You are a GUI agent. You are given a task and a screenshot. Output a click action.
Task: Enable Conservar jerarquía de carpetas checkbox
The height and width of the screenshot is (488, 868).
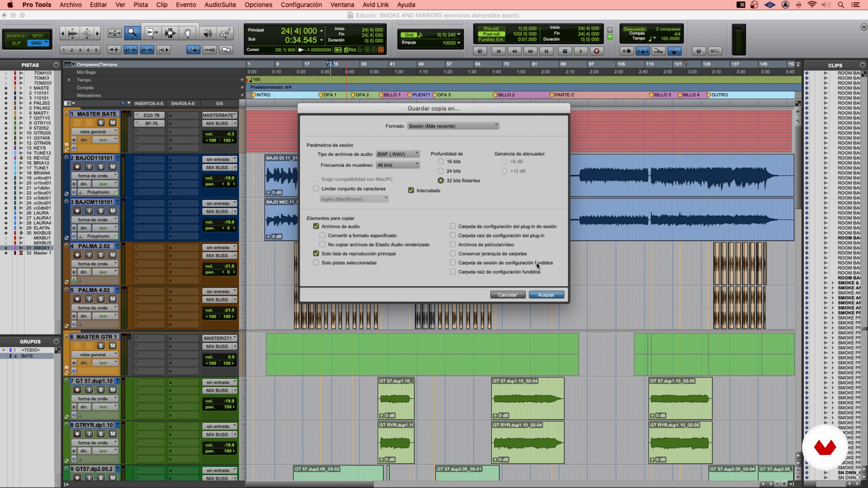tap(453, 253)
